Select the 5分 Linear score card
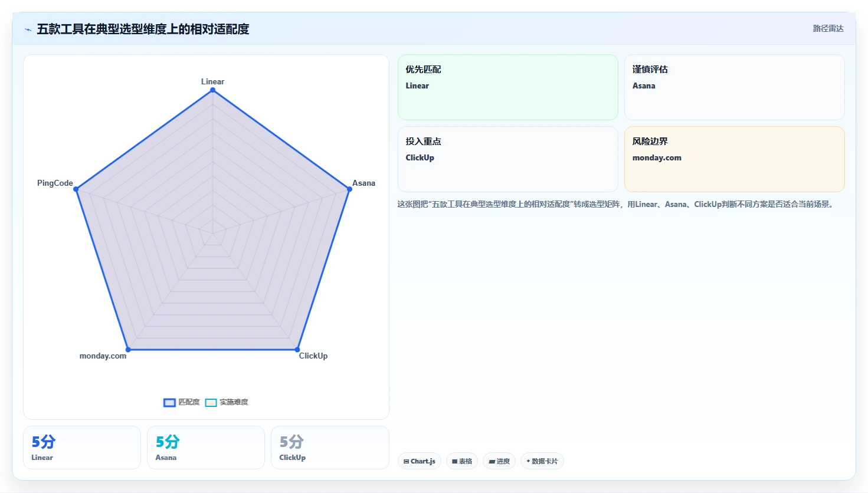This screenshot has height=493, width=868. click(x=82, y=448)
